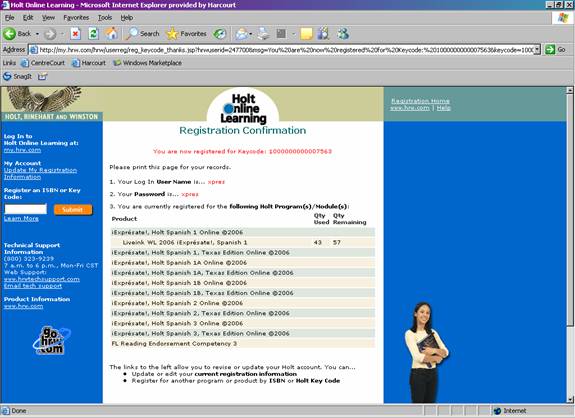The width and height of the screenshot is (575, 418).
Task: Select the Liveink WL 2006 Spanish 1 row
Action: [243, 242]
